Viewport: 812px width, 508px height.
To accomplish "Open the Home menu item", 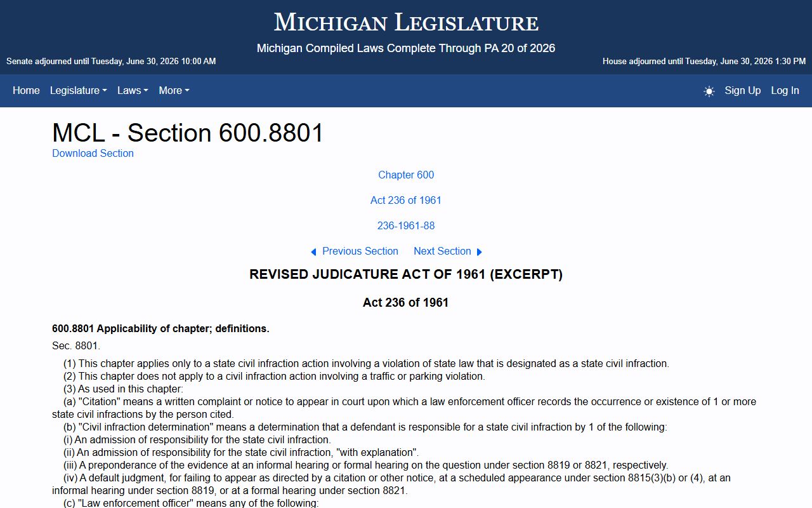I will click(26, 91).
